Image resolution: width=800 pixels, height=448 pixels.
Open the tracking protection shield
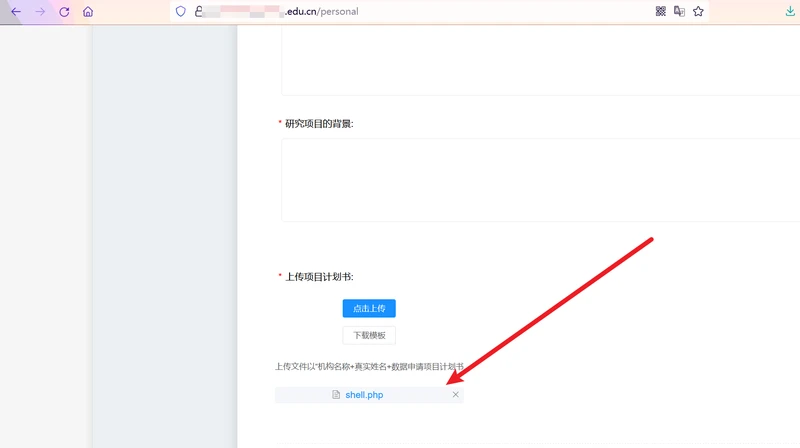point(181,11)
